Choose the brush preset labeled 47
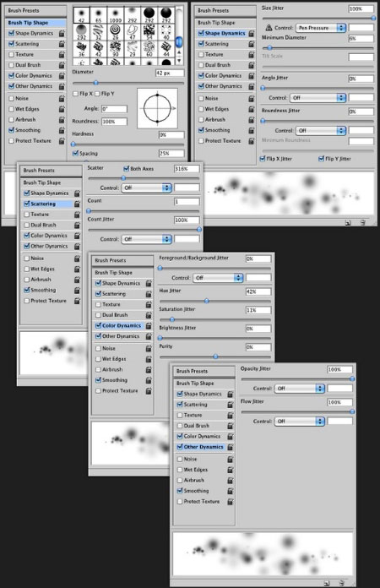Viewport: 380px width, 588px height. point(132,31)
